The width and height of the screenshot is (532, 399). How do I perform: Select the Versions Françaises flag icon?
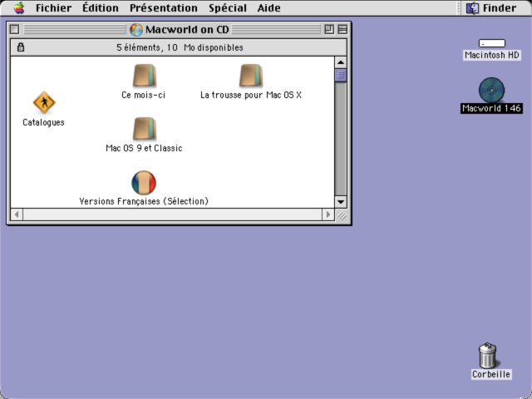point(144,183)
